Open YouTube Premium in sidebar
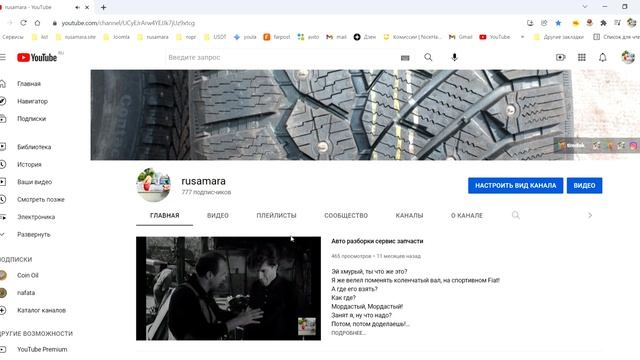Screen dimensions: 640x360 pos(42,349)
